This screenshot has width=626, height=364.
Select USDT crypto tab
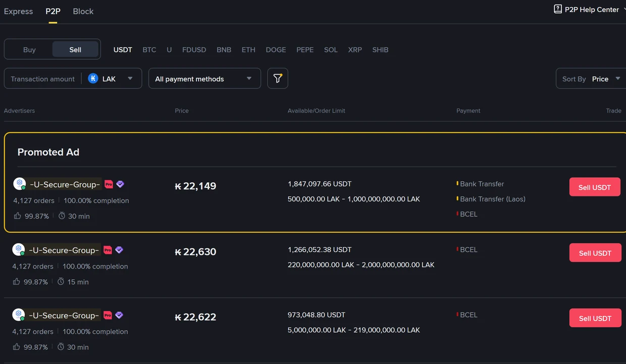[123, 49]
